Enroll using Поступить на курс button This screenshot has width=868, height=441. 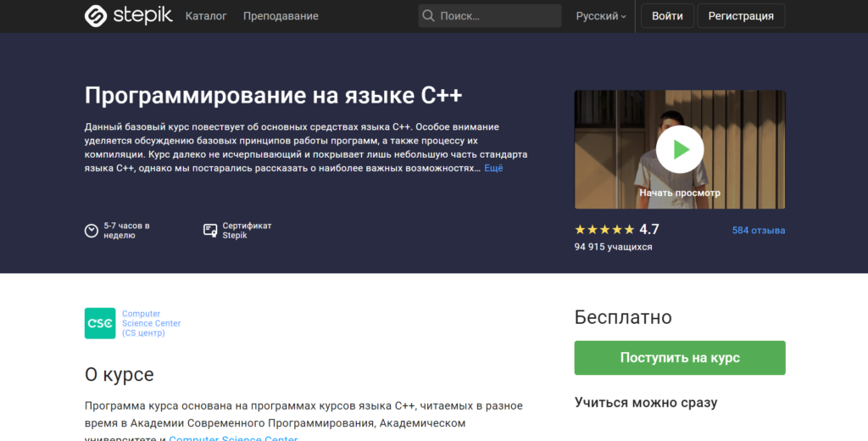(x=680, y=358)
